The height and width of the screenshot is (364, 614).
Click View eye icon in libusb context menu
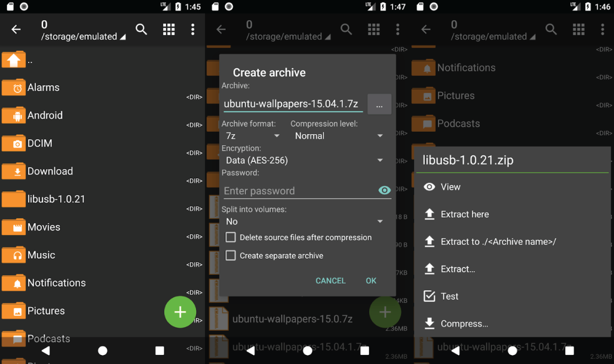429,187
